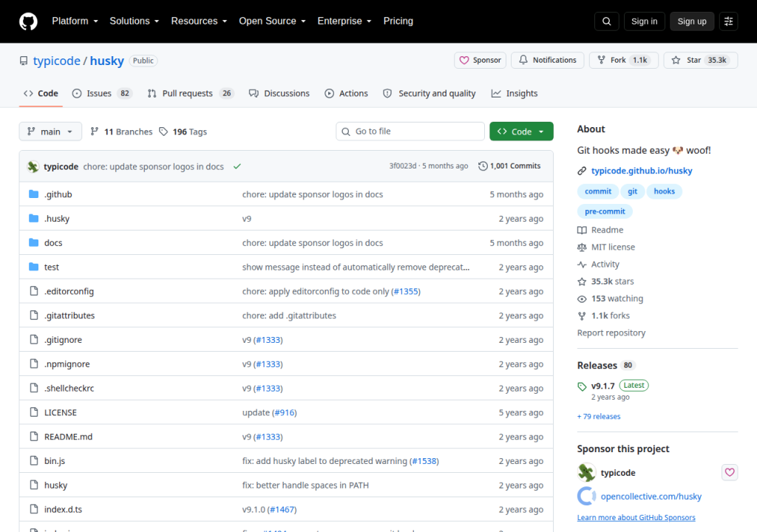Viewport: 757px width, 532px height.
Task: Expand the Open Source menu
Action: 272,21
